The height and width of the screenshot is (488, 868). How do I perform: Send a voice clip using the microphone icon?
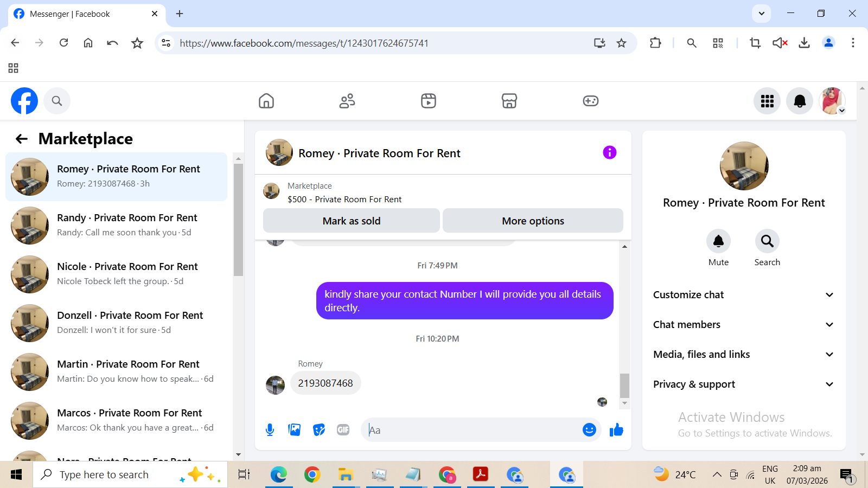coord(270,430)
